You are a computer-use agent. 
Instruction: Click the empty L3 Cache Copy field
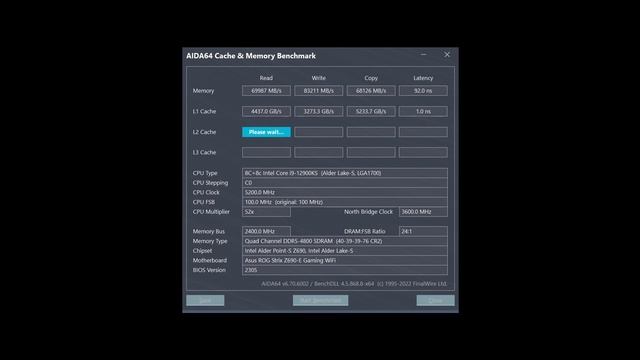coord(371,152)
